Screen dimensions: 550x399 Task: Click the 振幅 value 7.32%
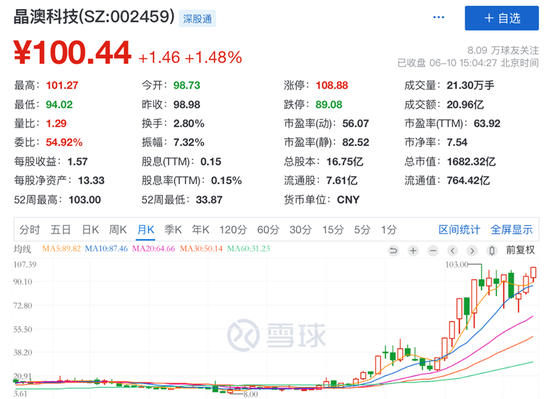click(189, 142)
